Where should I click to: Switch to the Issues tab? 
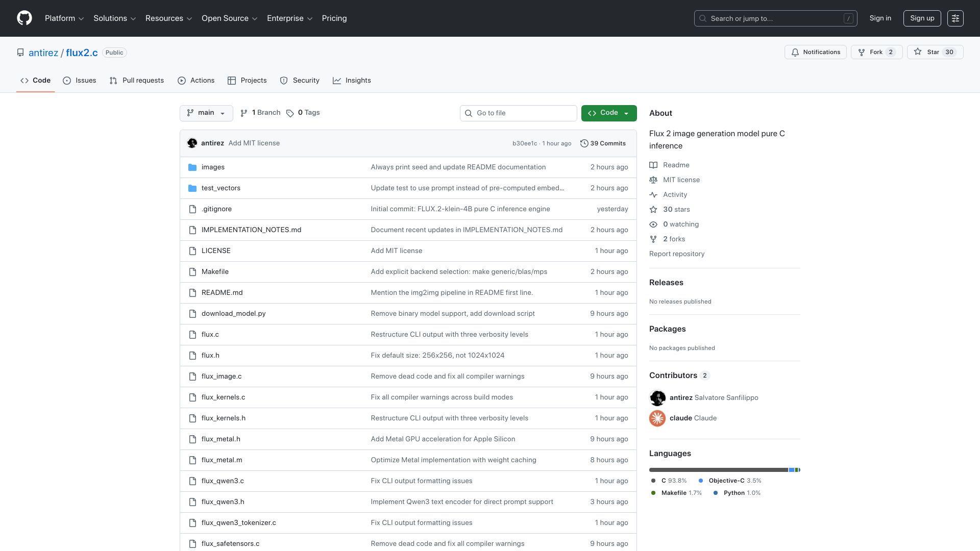(x=80, y=81)
